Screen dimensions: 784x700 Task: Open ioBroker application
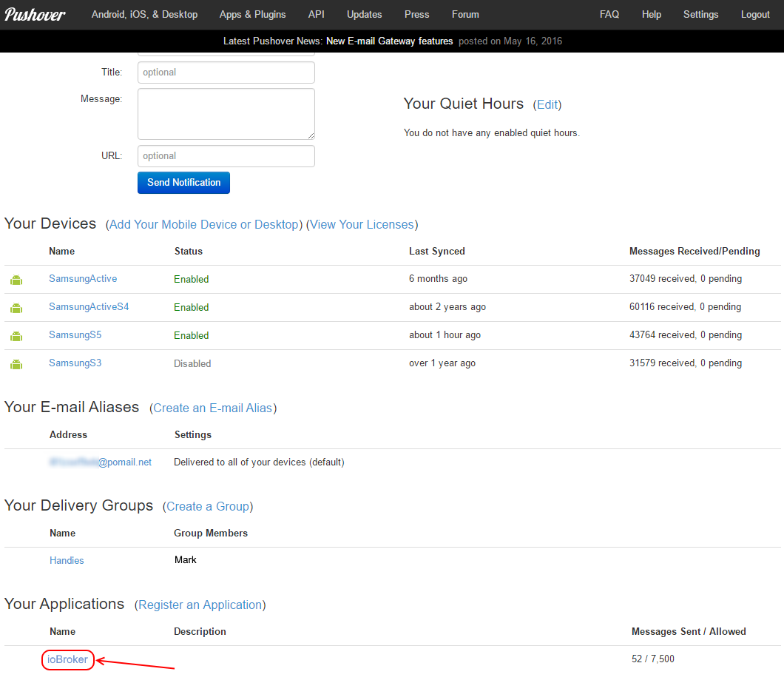coord(67,659)
